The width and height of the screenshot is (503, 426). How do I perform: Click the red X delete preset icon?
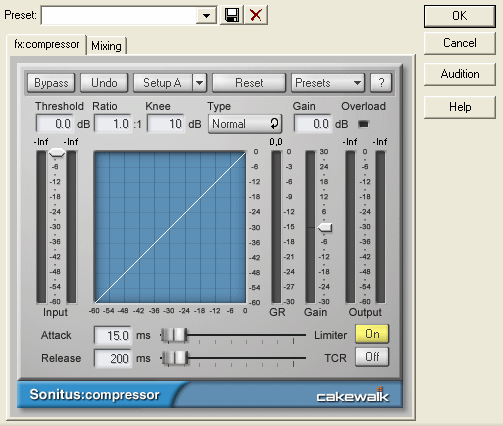pos(256,15)
